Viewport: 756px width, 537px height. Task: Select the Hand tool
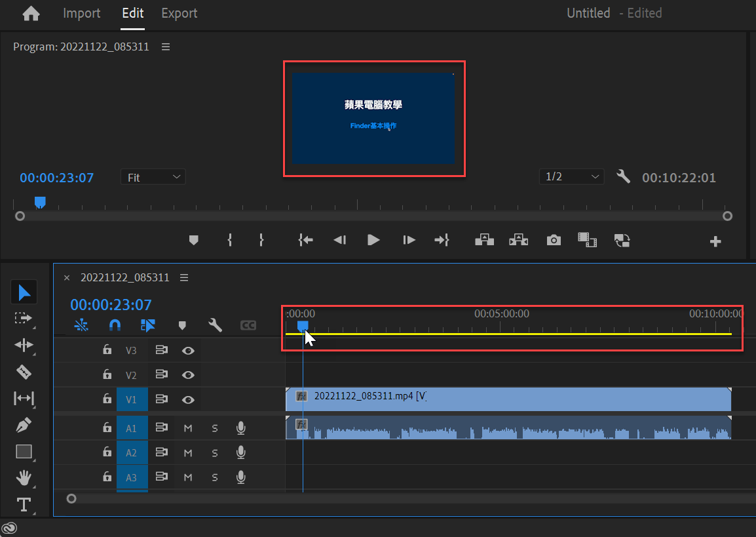coord(24,477)
